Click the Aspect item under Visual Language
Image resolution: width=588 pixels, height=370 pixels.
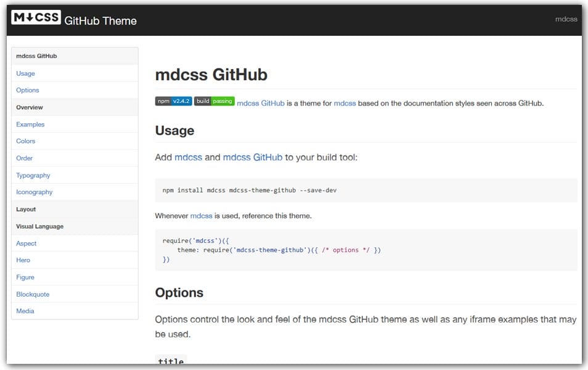(x=26, y=243)
